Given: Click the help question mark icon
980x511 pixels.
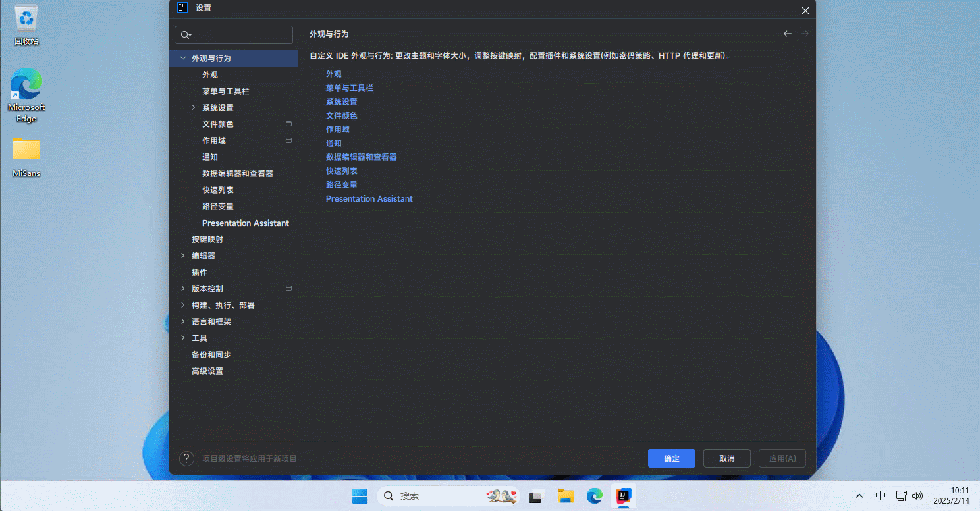Looking at the screenshot, I should coord(186,458).
